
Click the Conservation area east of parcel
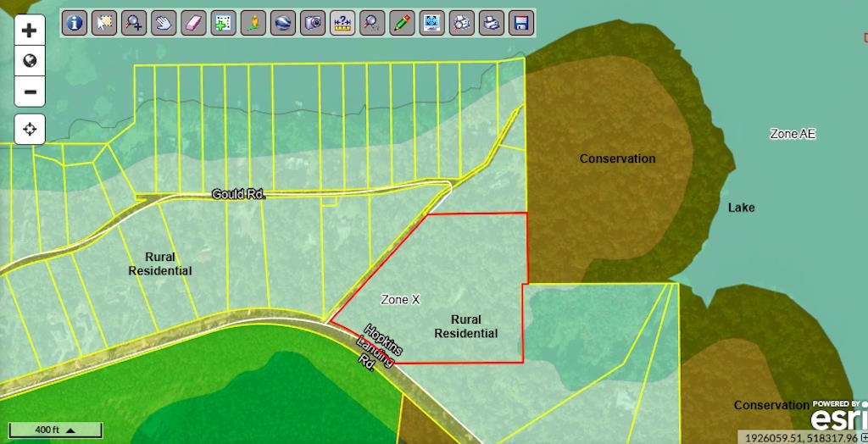click(617, 195)
